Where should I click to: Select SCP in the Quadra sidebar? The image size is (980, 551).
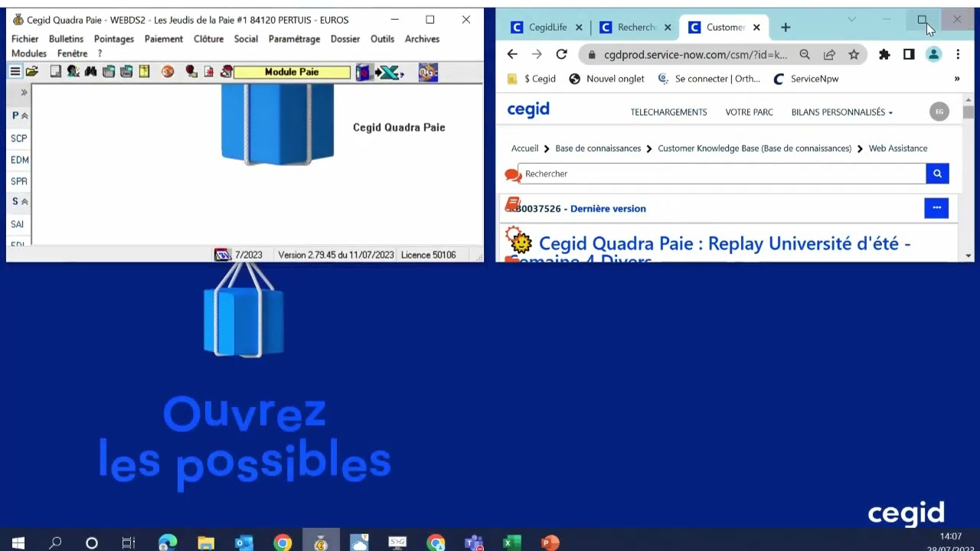(x=19, y=139)
